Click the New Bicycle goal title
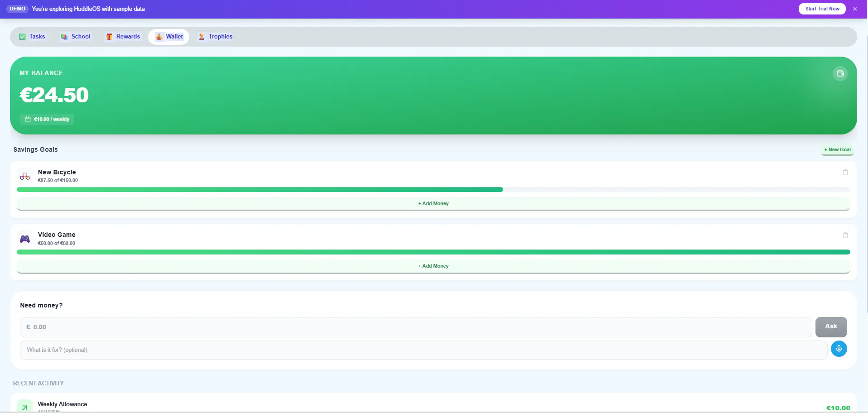The width and height of the screenshot is (868, 413). tap(57, 172)
